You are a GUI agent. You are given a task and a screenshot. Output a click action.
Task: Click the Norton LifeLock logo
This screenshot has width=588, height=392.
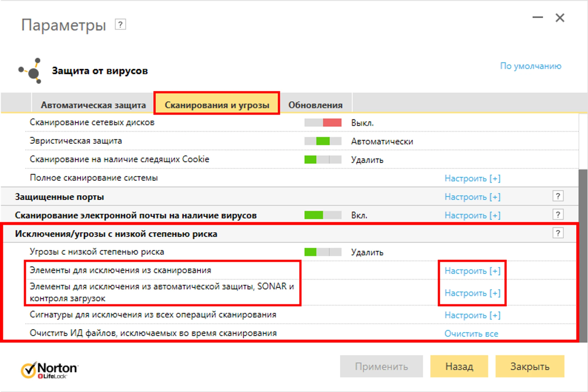pyautogui.click(x=49, y=370)
